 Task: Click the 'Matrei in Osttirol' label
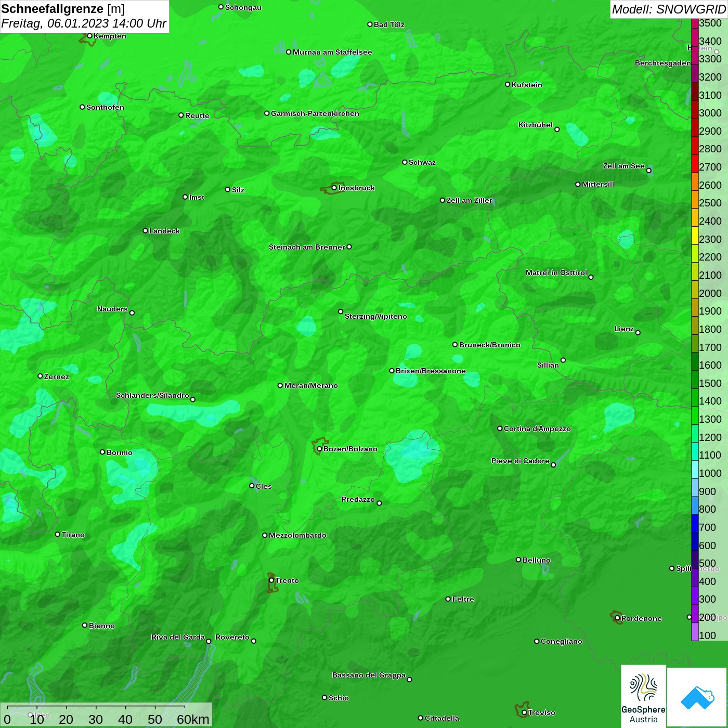(x=556, y=272)
